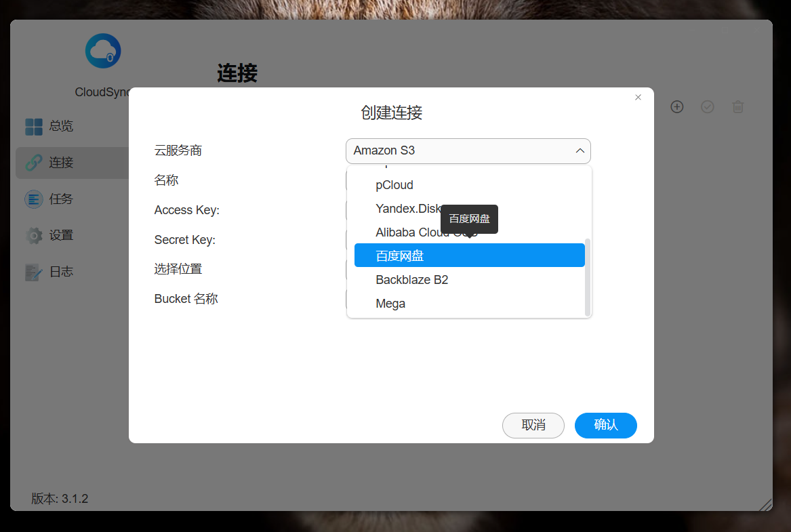This screenshot has height=532, width=791.
Task: Click the 确认 confirm button
Action: (x=605, y=425)
